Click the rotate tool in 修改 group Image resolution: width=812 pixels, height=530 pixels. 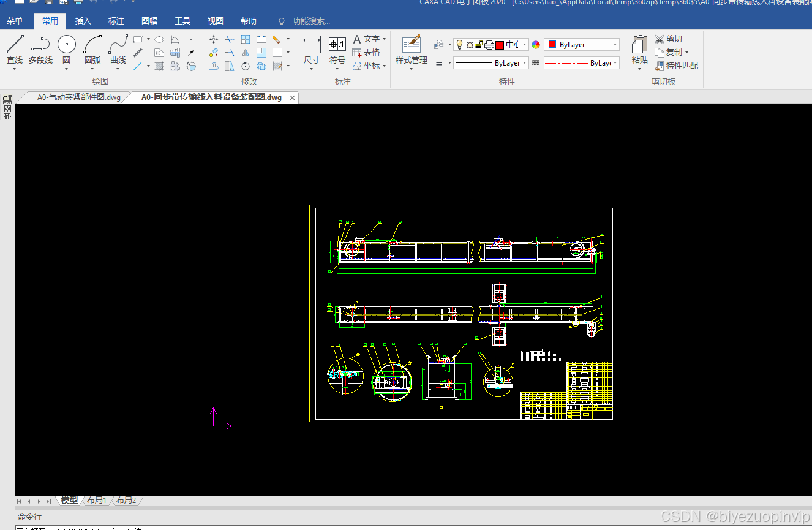246,66
